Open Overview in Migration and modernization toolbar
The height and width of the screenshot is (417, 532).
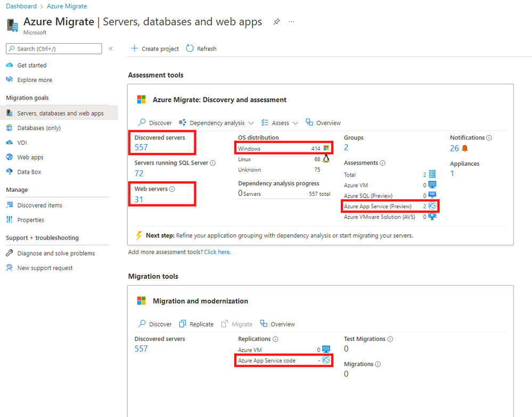277,324
